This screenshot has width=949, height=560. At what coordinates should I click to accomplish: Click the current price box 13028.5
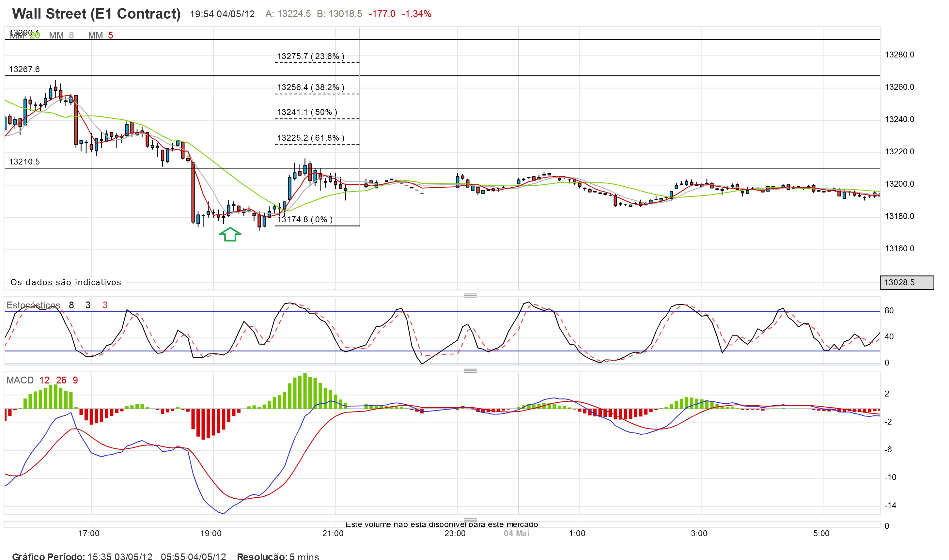907,283
